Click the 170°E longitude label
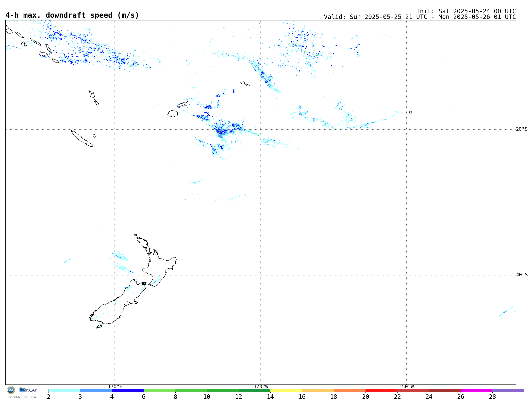Screen dimensions: 532x400 click(x=115, y=387)
